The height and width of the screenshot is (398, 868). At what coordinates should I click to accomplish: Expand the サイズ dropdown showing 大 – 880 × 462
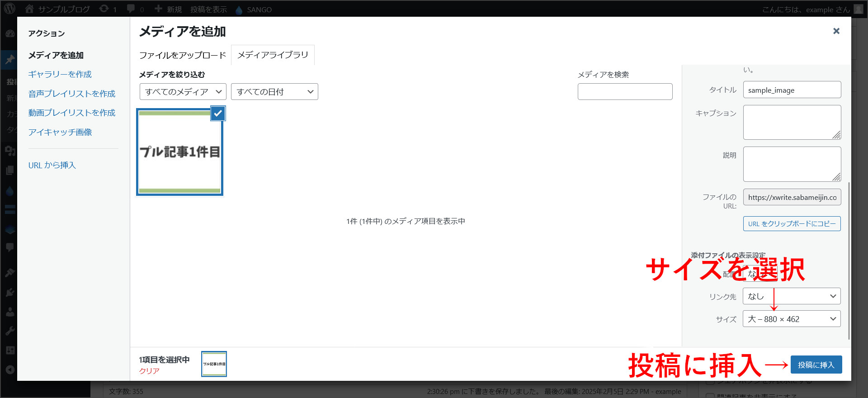tap(792, 319)
